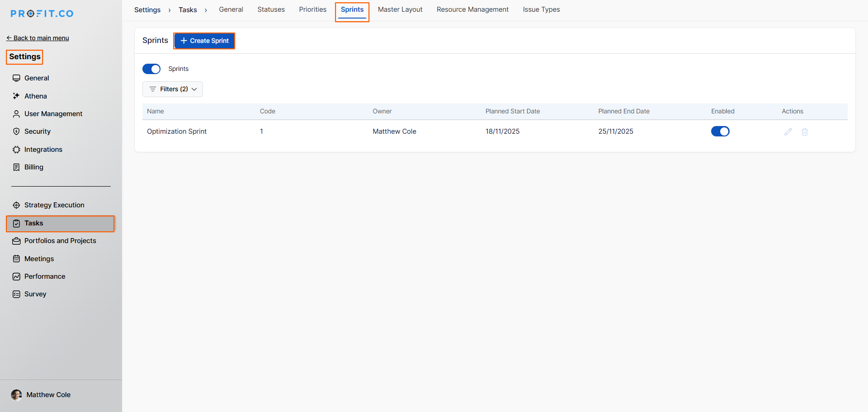The height and width of the screenshot is (412, 868).
Task: Expand the Filters (2) dropdown
Action: click(x=173, y=89)
